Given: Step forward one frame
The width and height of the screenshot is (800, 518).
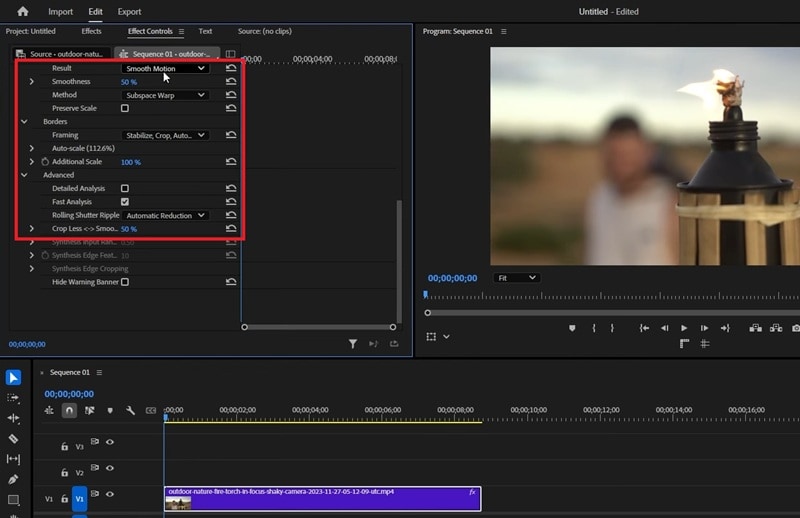Looking at the screenshot, I should click(x=704, y=328).
